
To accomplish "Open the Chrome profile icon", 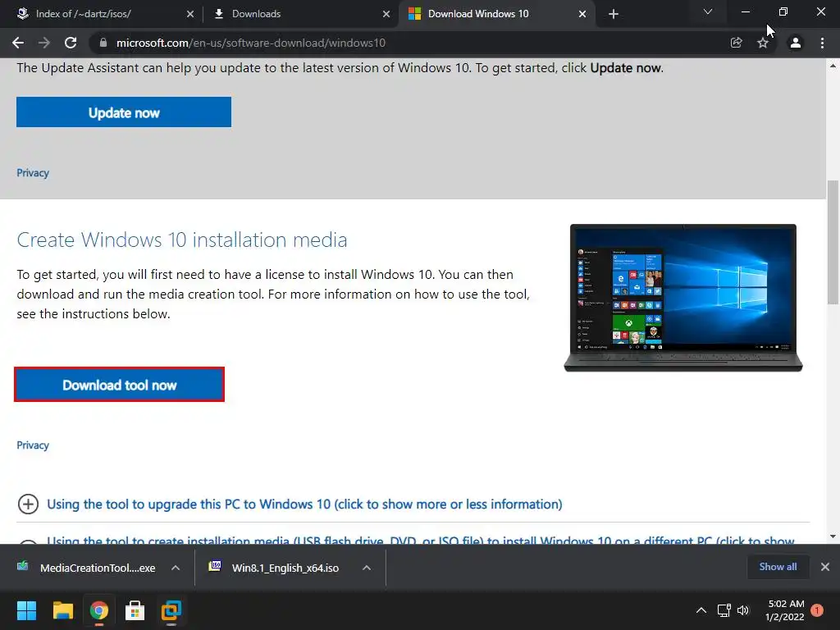I will pos(796,43).
